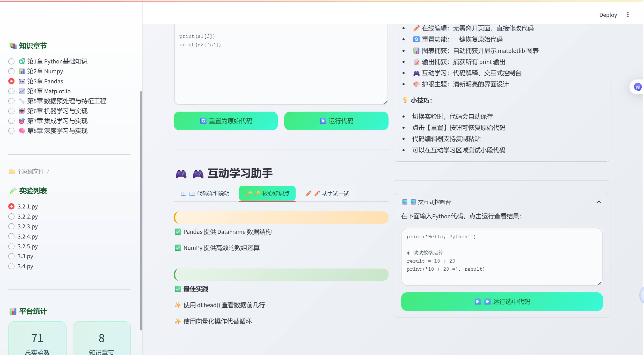Viewport: 644px width, 355px height.
Task: Select the 第5章 数据预处理与特征工程 radio button
Action: coord(11,101)
